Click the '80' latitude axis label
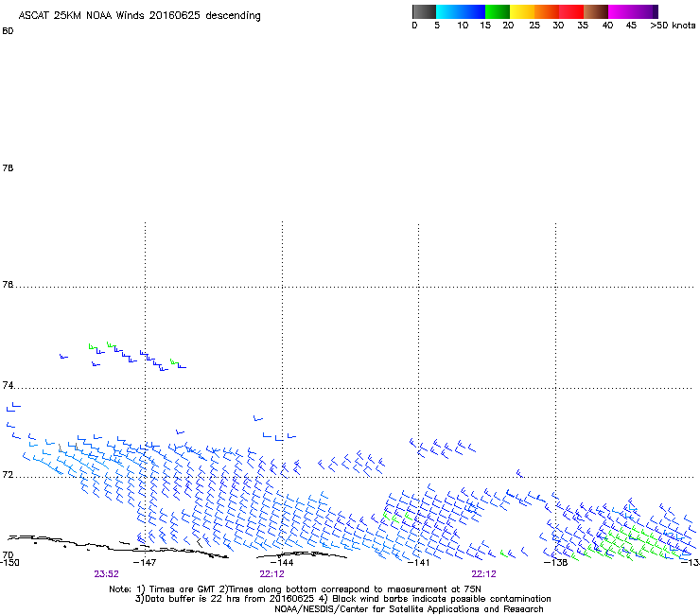This screenshot has height=615, width=700. (8, 31)
